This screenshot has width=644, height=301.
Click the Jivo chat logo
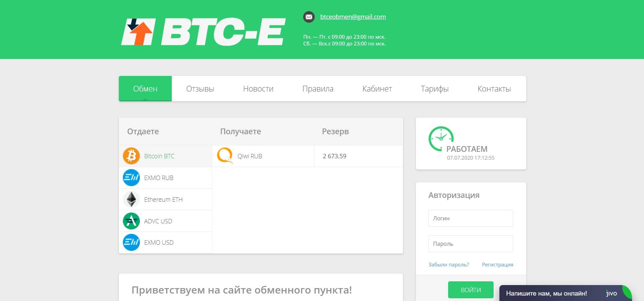click(611, 294)
